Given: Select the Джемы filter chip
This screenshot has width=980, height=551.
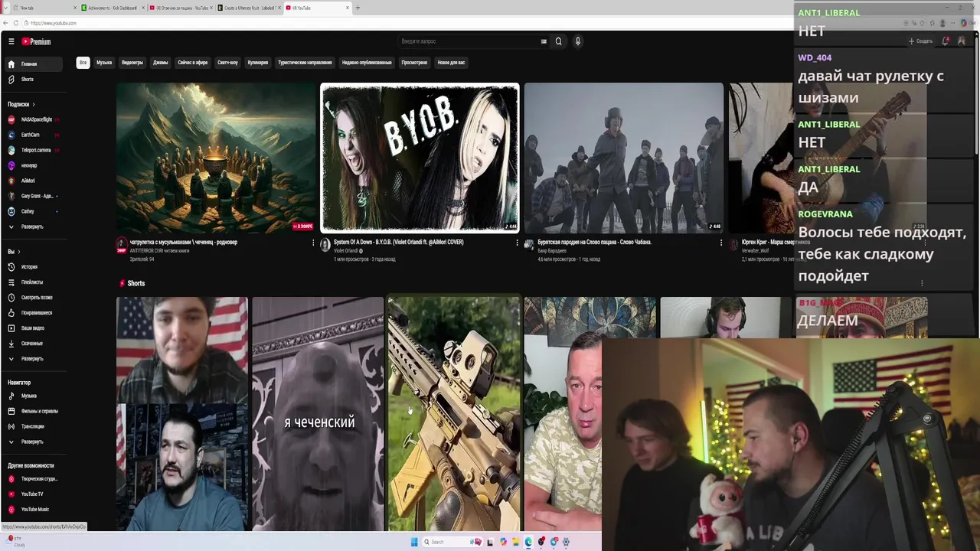Looking at the screenshot, I should click(161, 63).
